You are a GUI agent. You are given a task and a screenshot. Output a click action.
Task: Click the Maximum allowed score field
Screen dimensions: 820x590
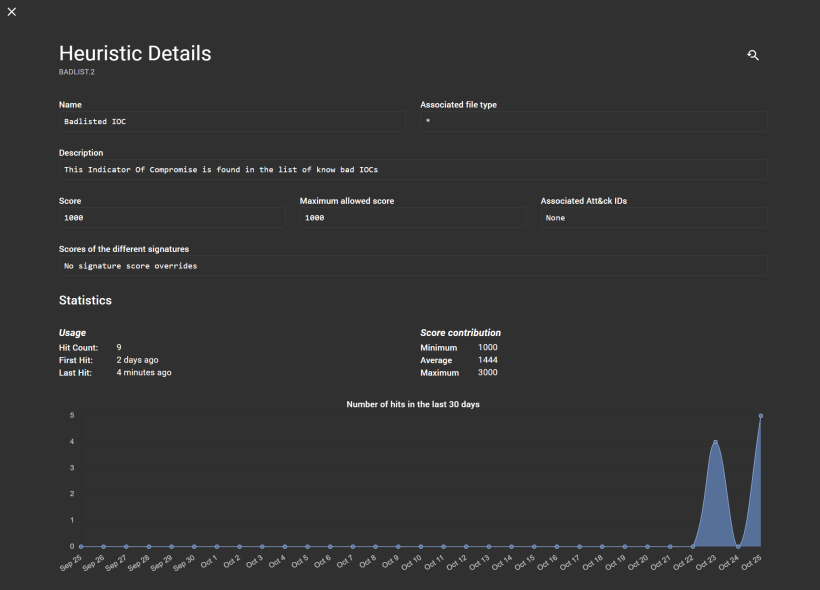tap(412, 217)
